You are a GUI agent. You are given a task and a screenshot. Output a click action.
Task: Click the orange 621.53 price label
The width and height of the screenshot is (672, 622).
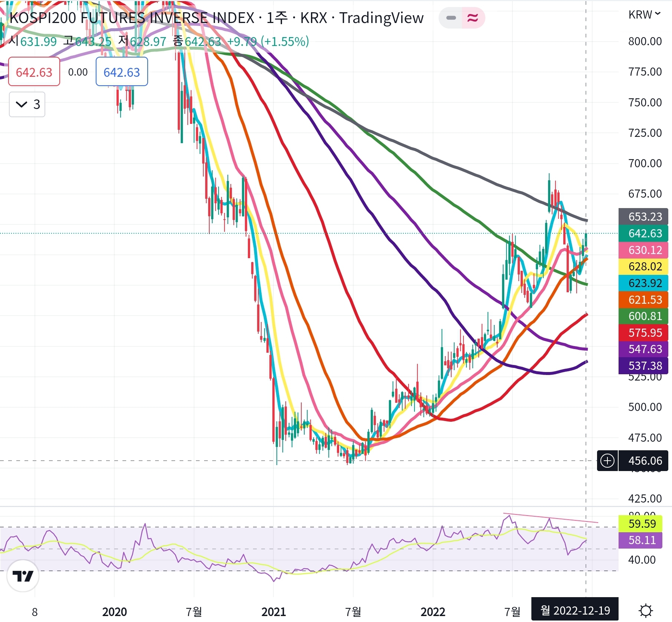643,300
